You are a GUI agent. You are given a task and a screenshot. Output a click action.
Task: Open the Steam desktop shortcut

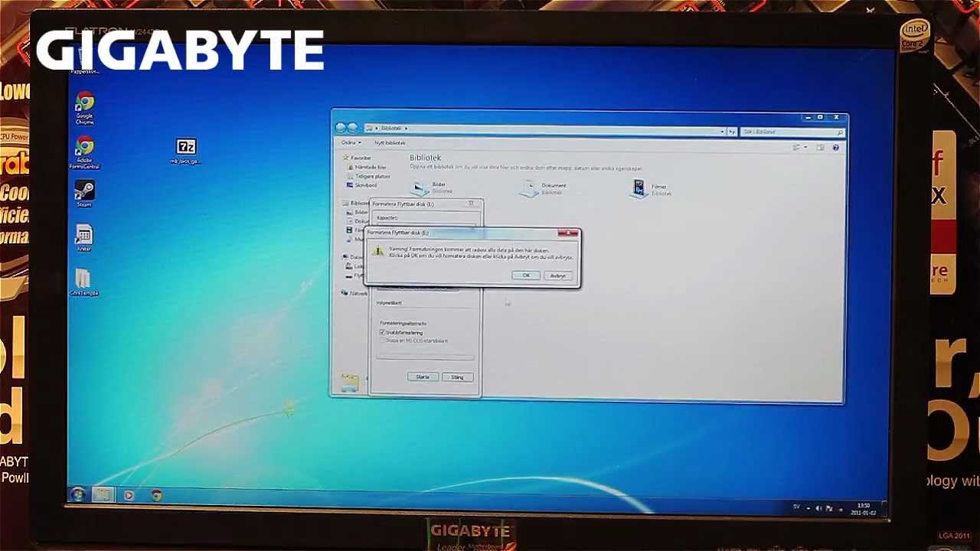tap(84, 194)
